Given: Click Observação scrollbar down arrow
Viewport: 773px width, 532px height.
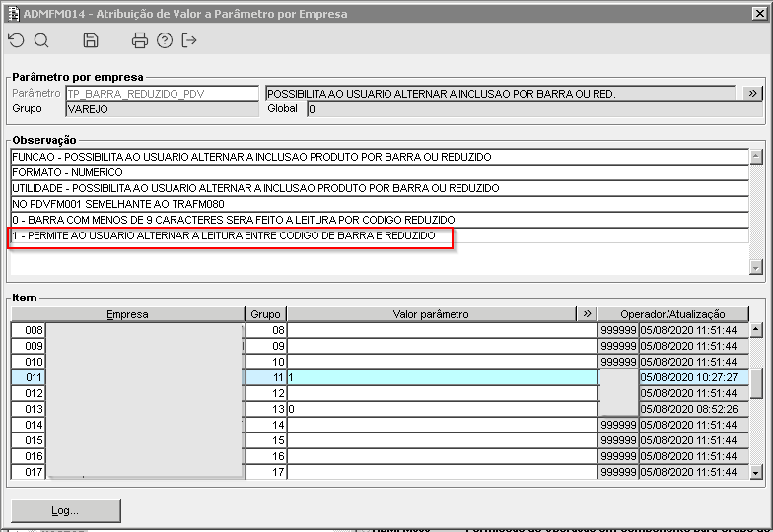Looking at the screenshot, I should pos(755,266).
